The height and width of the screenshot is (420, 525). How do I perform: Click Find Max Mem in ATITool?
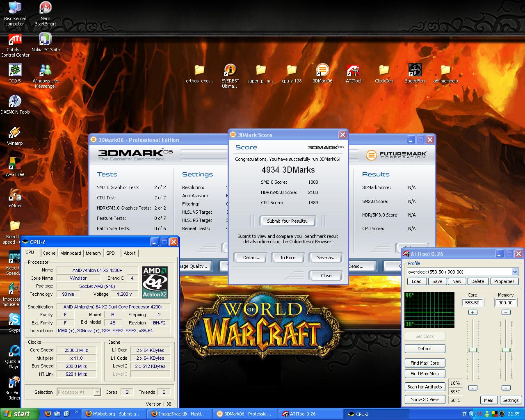click(425, 374)
